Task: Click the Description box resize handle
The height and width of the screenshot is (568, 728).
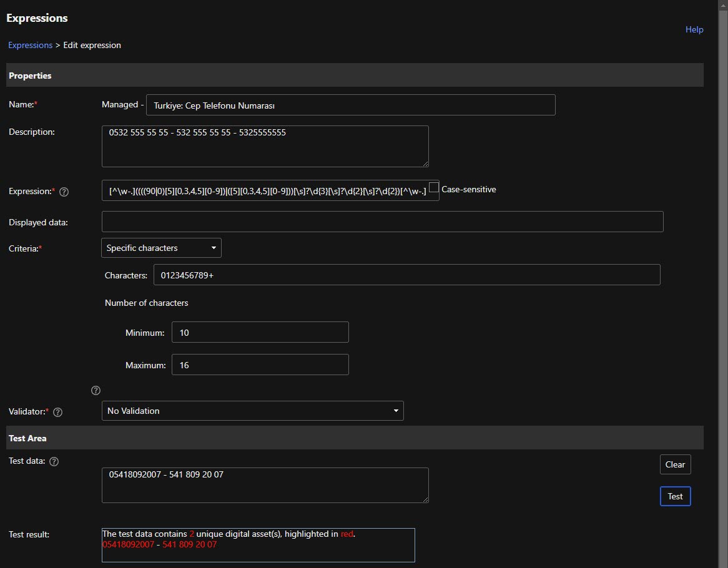Action: point(425,163)
